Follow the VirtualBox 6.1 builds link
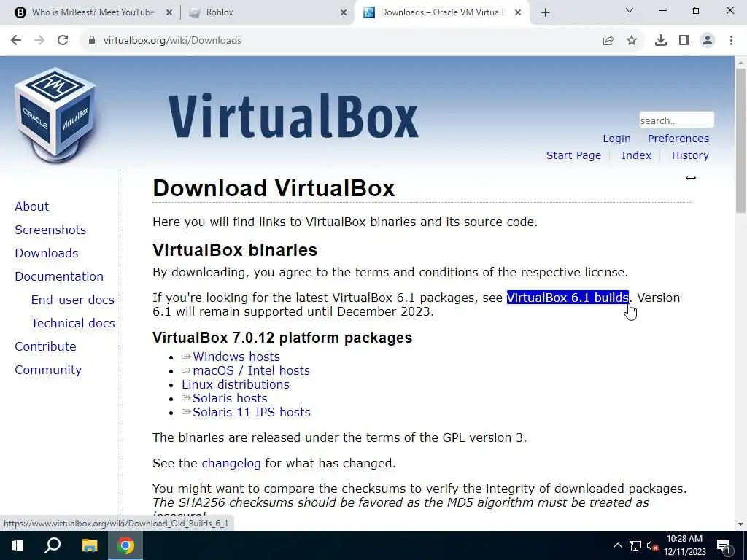This screenshot has width=747, height=560. (x=568, y=297)
